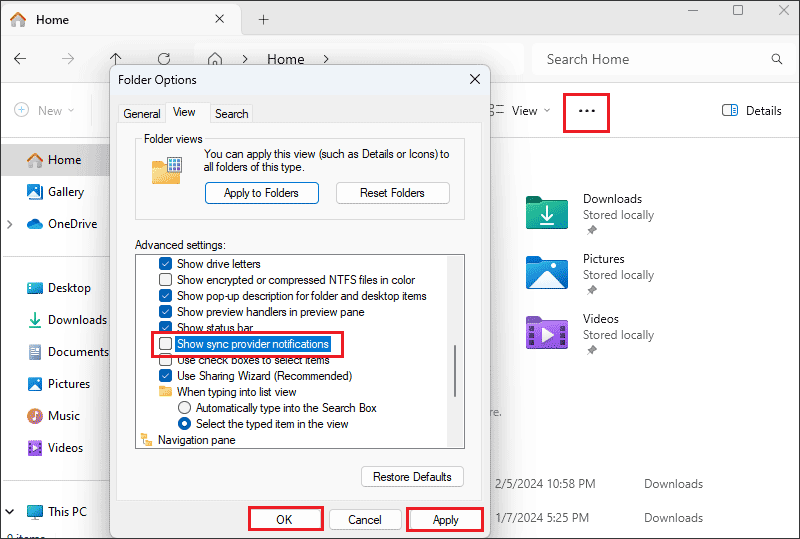Click the Cancel button
The height and width of the screenshot is (539, 800).
(x=365, y=520)
